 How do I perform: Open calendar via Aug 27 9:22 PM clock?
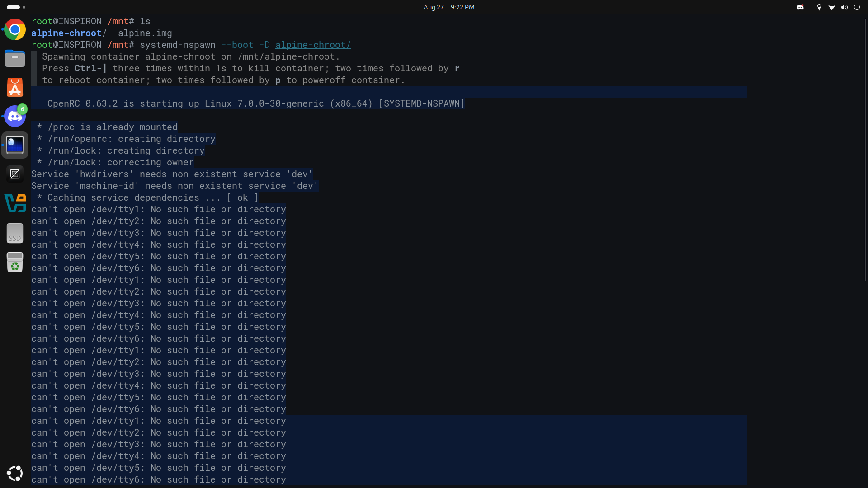point(449,7)
